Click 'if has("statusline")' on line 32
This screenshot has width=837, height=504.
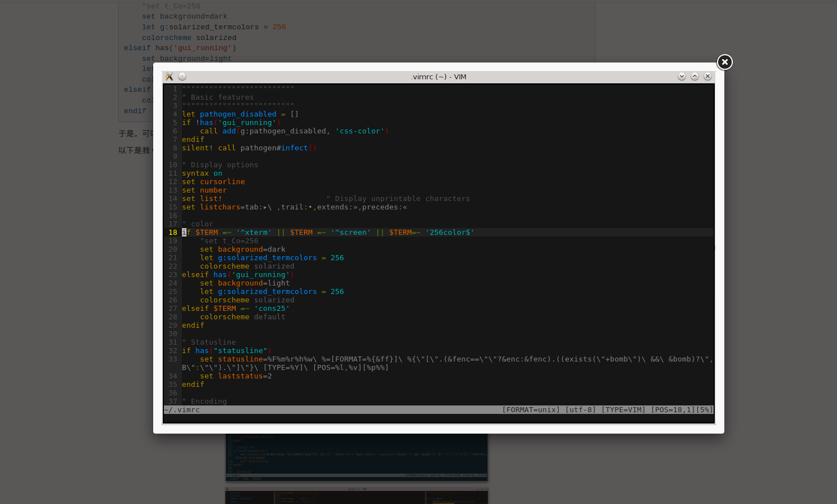227,351
